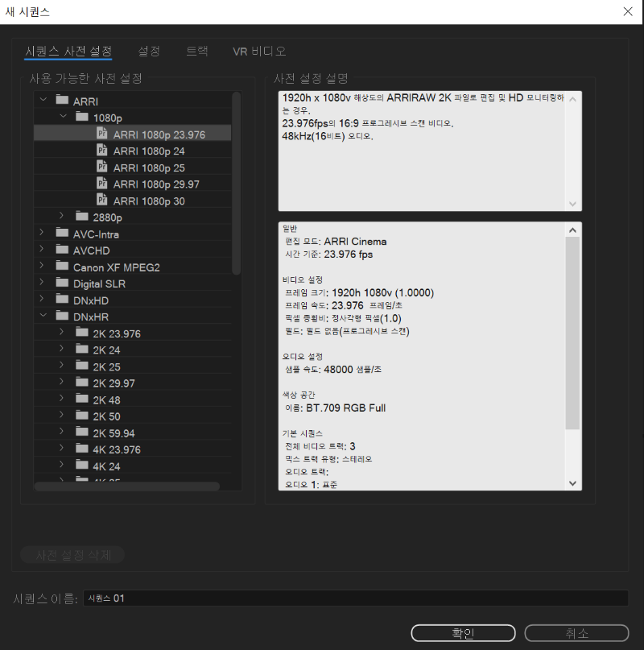Image resolution: width=644 pixels, height=650 pixels.
Task: Click the 2K 50 folder icon
Action: 82,415
